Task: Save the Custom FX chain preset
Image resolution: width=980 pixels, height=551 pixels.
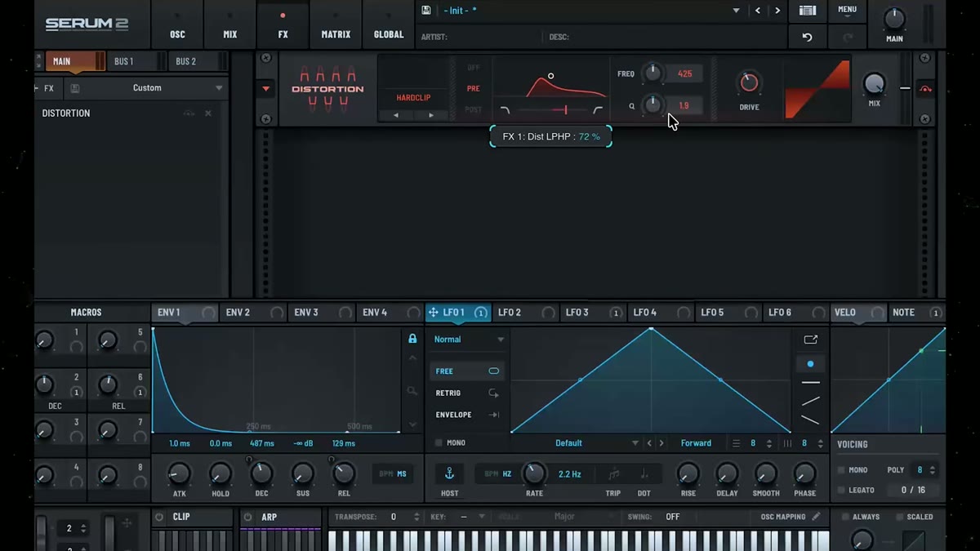Action: tap(75, 88)
